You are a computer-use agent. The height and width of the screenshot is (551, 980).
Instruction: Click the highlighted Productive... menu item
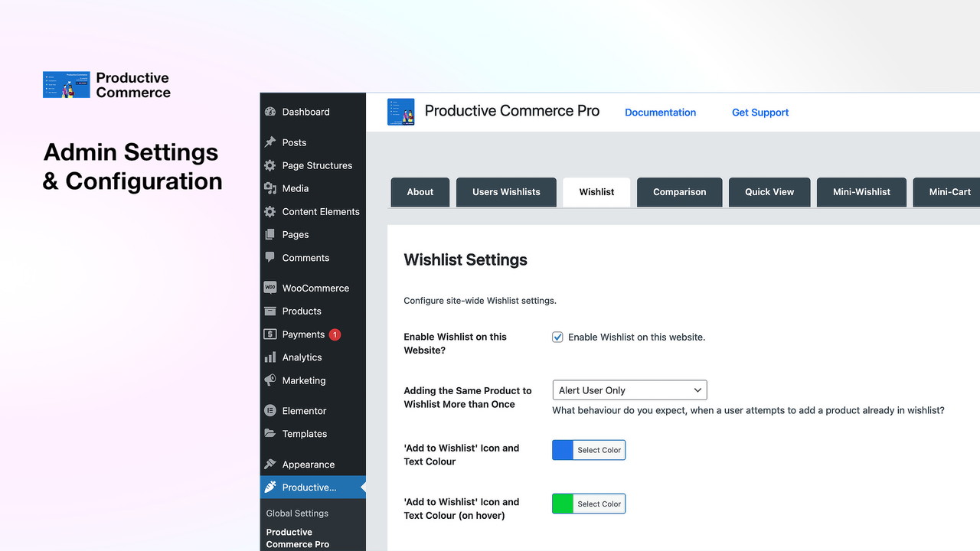point(312,487)
